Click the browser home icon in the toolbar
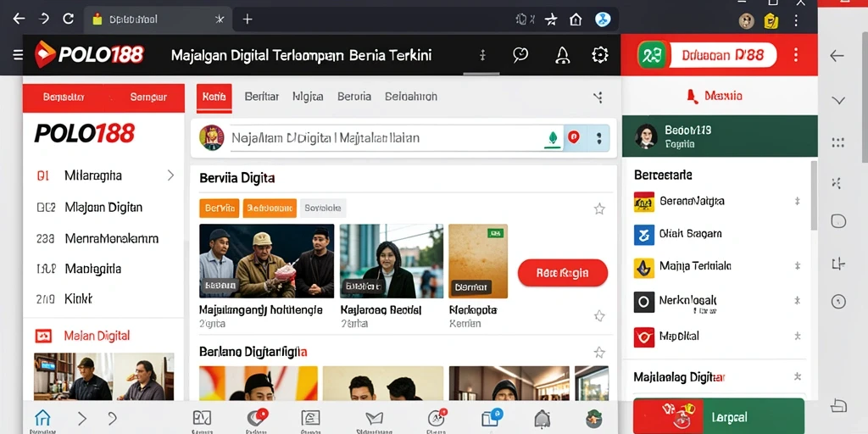868x434 pixels. 576,20
